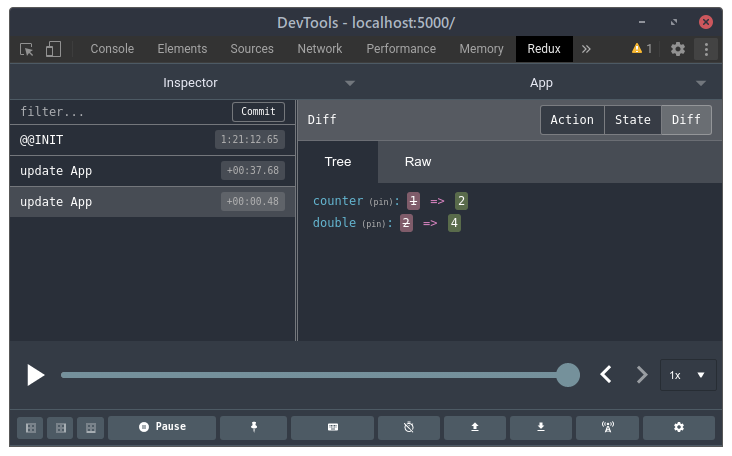Select the Raw sub-tab
This screenshot has height=456, width=732.
(418, 162)
